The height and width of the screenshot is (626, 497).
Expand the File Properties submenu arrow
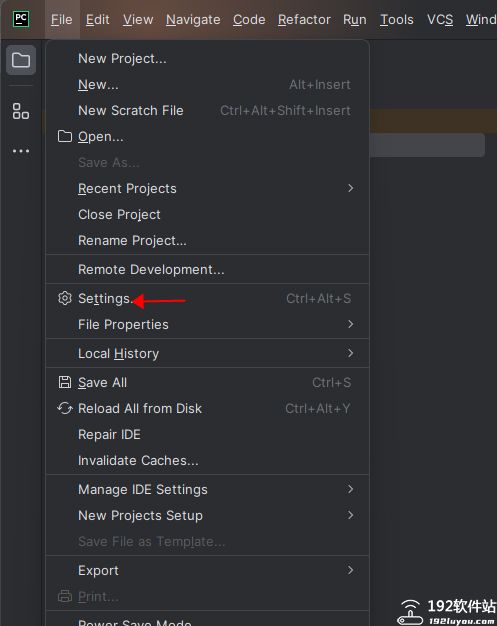pos(350,324)
